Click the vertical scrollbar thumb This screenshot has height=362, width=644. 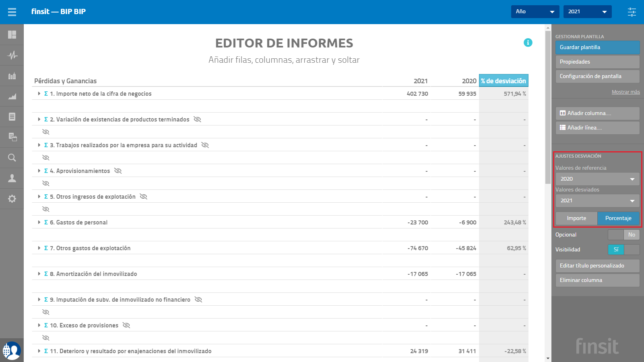pos(548,107)
